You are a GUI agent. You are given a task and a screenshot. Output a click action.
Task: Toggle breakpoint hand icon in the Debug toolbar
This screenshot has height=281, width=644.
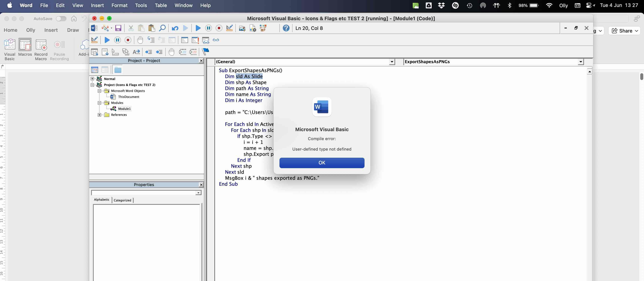(x=140, y=40)
